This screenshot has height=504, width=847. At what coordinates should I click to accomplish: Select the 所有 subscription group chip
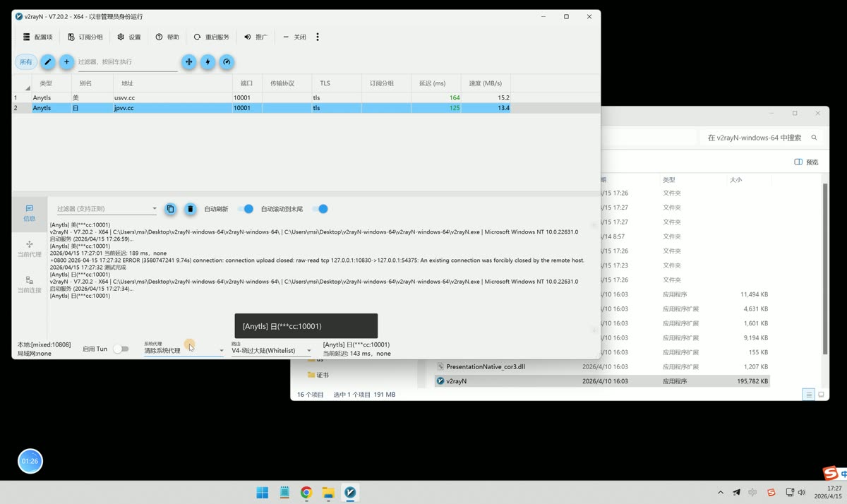click(26, 62)
